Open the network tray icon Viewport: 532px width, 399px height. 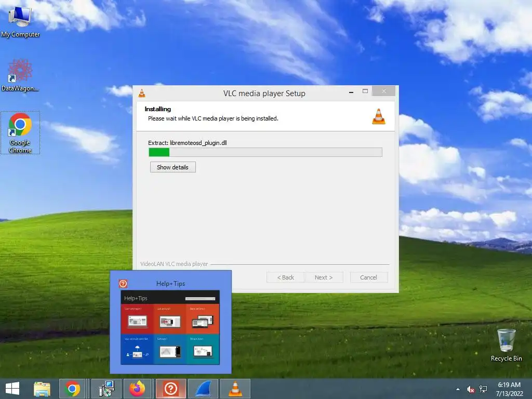483,389
